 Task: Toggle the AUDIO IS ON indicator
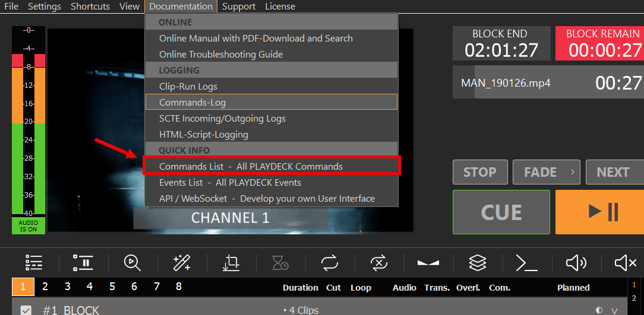click(x=29, y=226)
